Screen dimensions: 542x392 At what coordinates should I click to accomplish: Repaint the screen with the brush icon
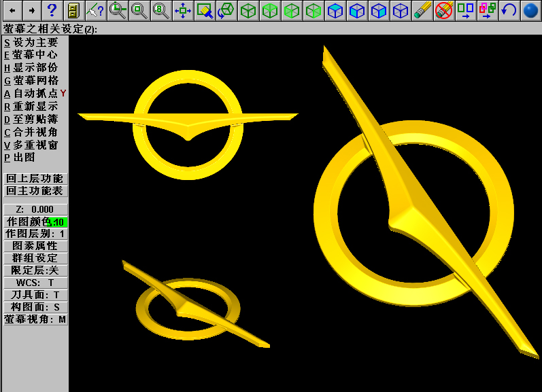click(x=205, y=10)
